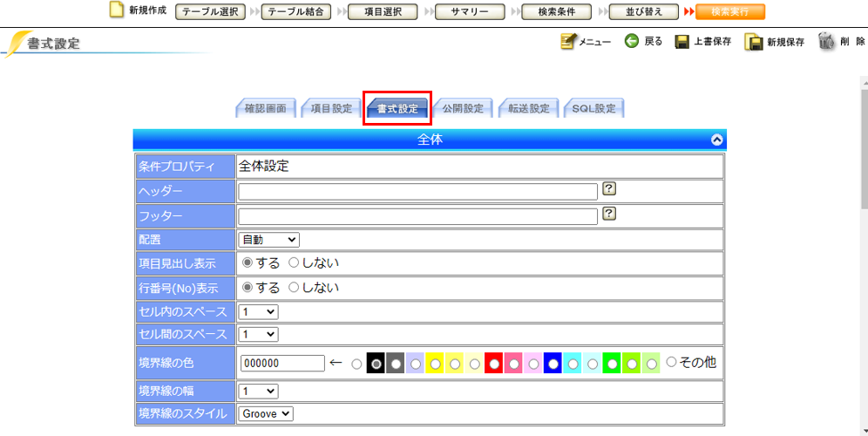Open the セル内のスペース dropdown
The width and height of the screenshot is (868, 436).
[x=259, y=312]
